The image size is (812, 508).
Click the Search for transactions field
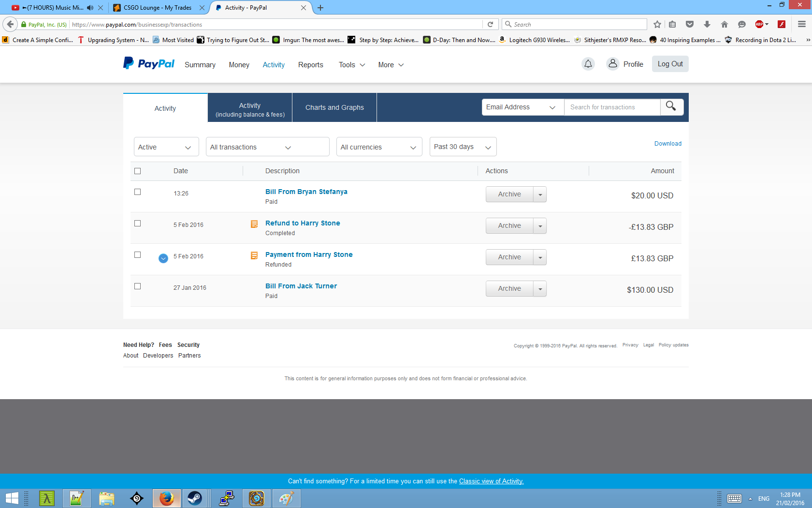tap(611, 107)
